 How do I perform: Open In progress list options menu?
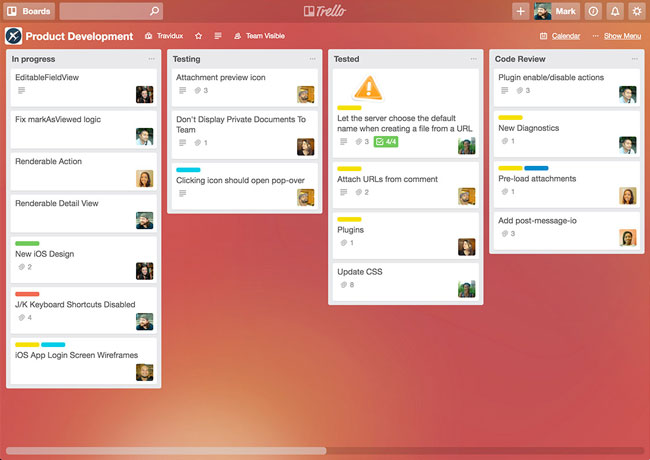pyautogui.click(x=151, y=59)
